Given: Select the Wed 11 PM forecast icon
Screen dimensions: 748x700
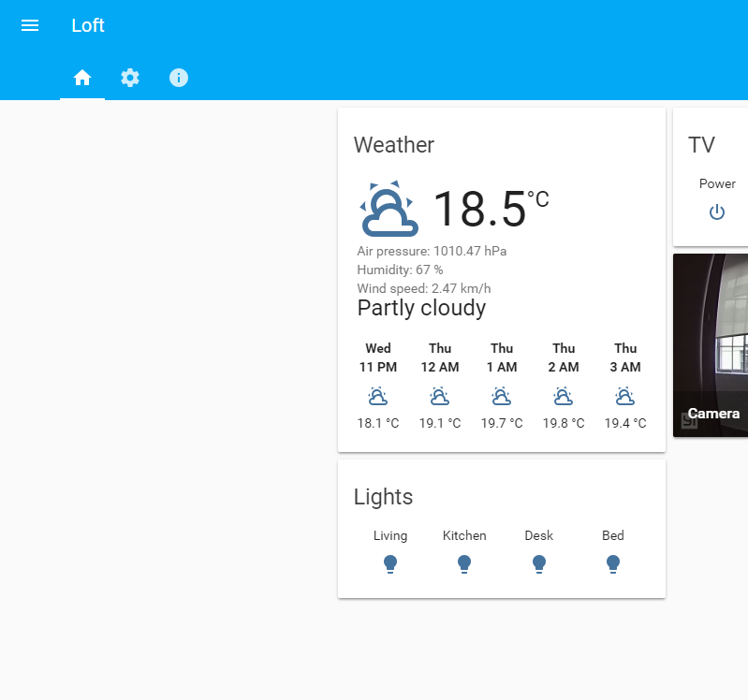Looking at the screenshot, I should [x=378, y=396].
